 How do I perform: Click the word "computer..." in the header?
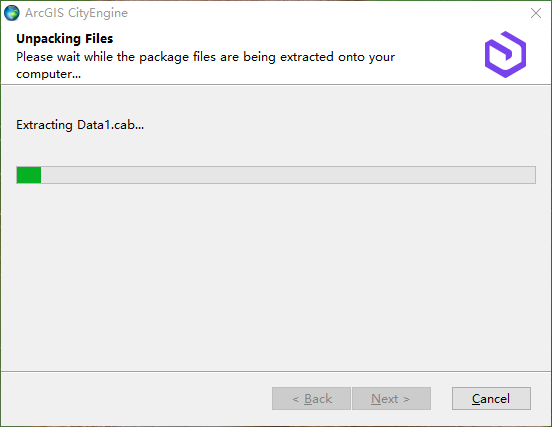[49, 74]
